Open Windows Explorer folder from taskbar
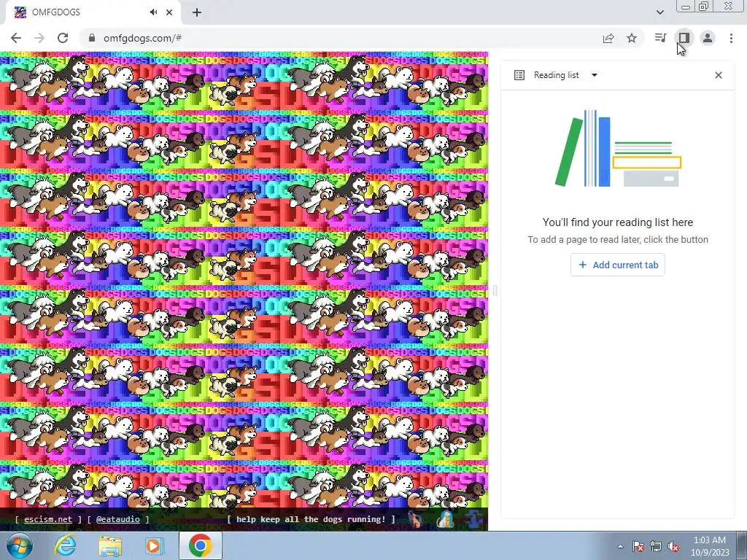 (109, 545)
